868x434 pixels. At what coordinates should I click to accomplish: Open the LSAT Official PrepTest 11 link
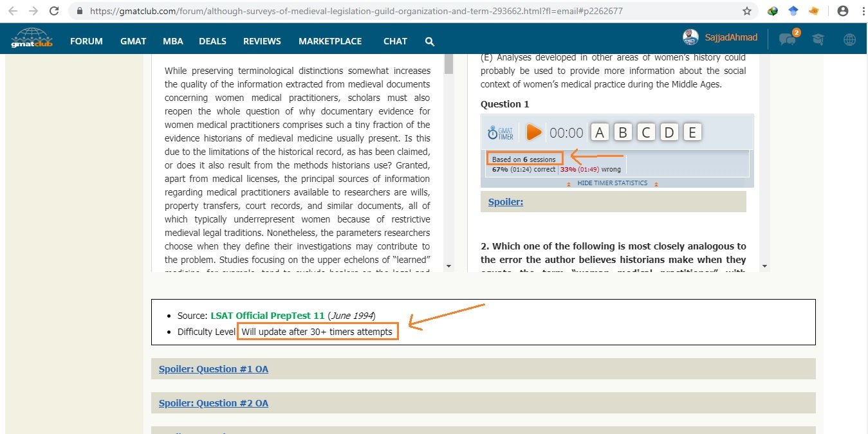(x=267, y=316)
